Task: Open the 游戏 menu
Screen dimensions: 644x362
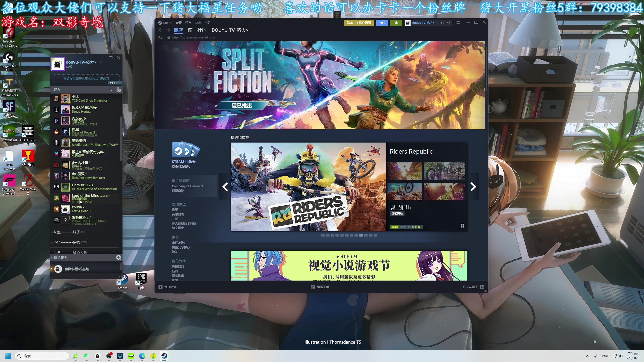Action: [x=197, y=23]
